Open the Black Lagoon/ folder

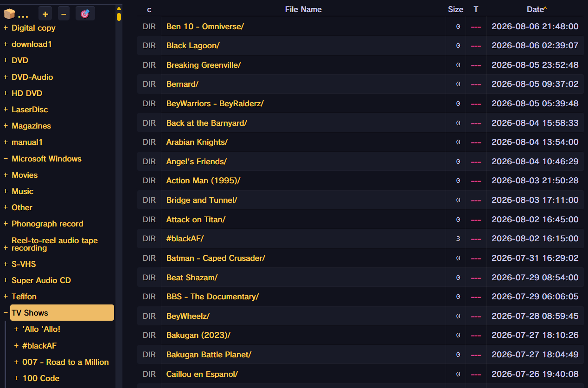coord(193,45)
